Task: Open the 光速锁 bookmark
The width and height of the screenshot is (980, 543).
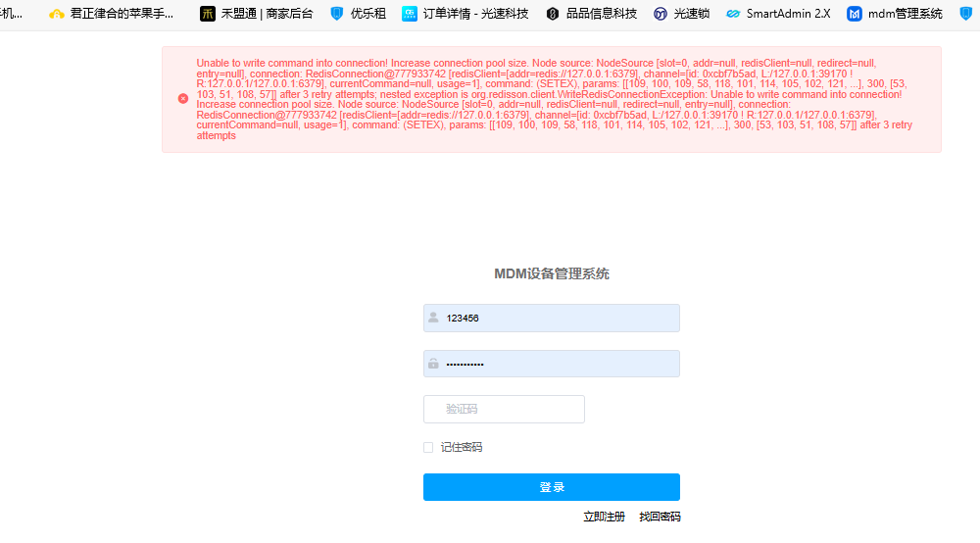Action: (681, 14)
